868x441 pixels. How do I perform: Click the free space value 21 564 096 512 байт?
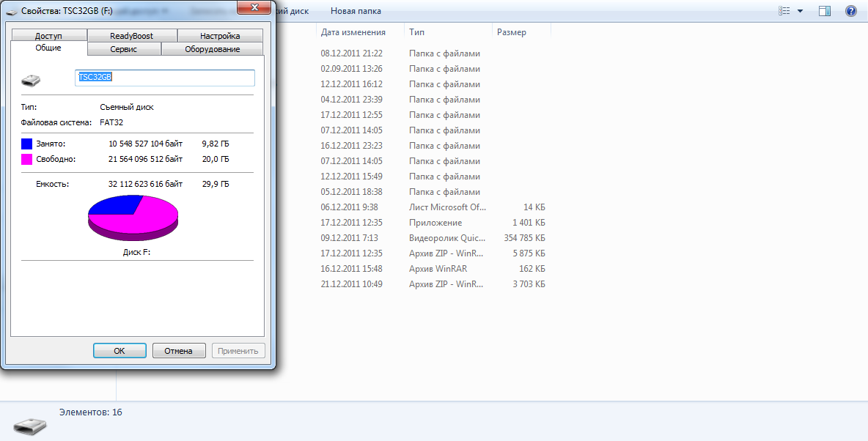point(146,160)
